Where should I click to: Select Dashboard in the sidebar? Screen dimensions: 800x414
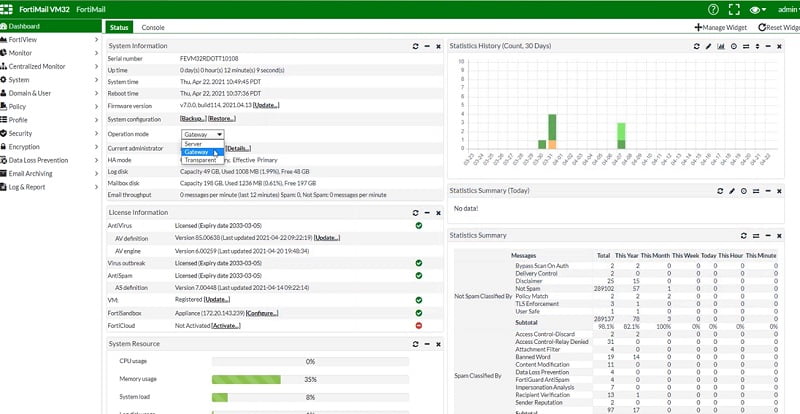click(x=51, y=26)
